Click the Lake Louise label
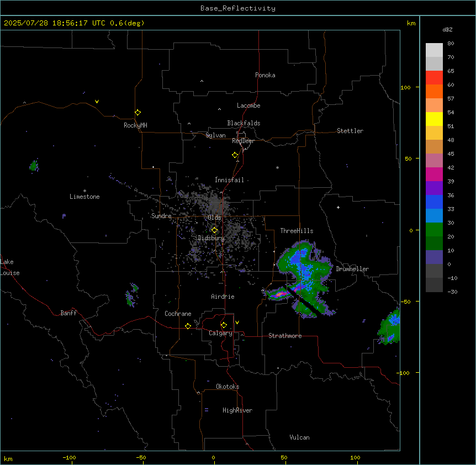The height and width of the screenshot is (465, 476). [10, 267]
